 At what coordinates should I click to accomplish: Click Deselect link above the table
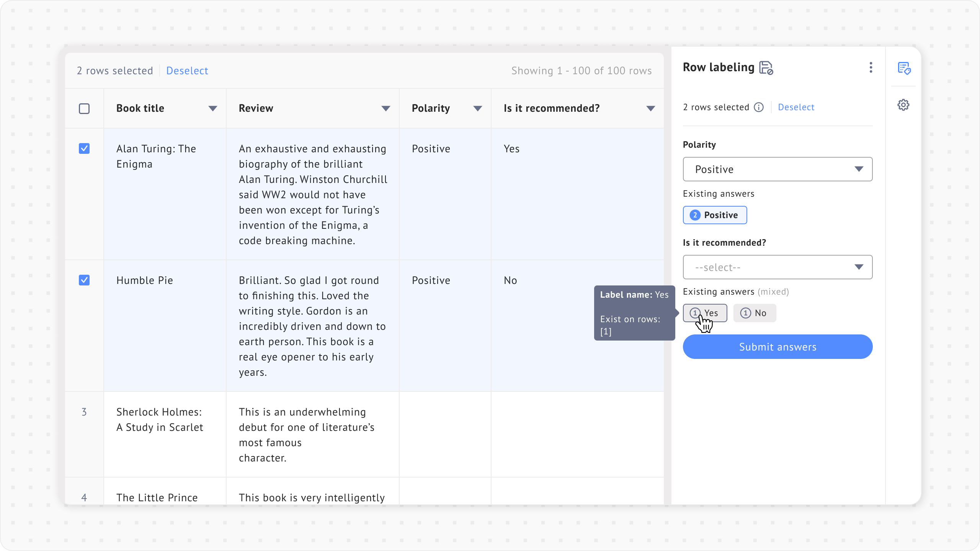187,71
